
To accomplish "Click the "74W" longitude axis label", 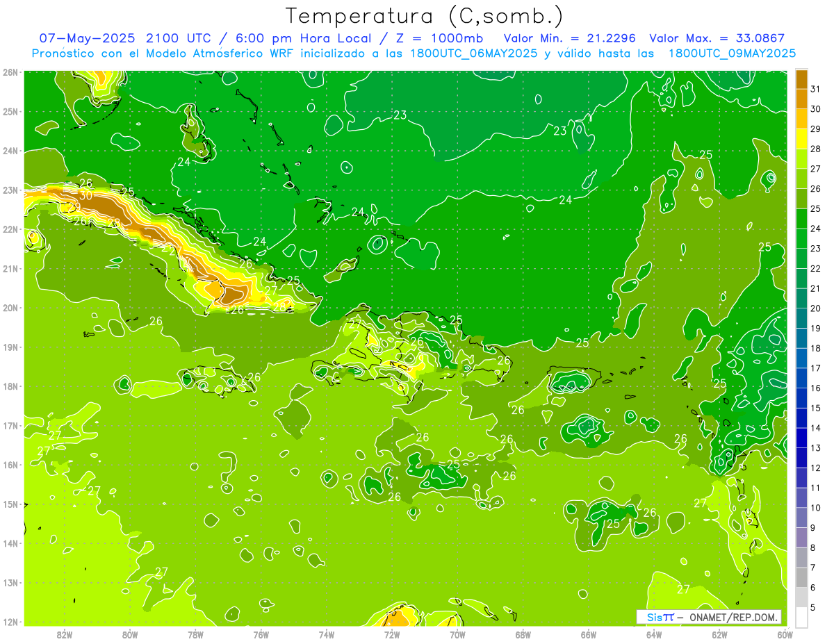I will tap(327, 634).
